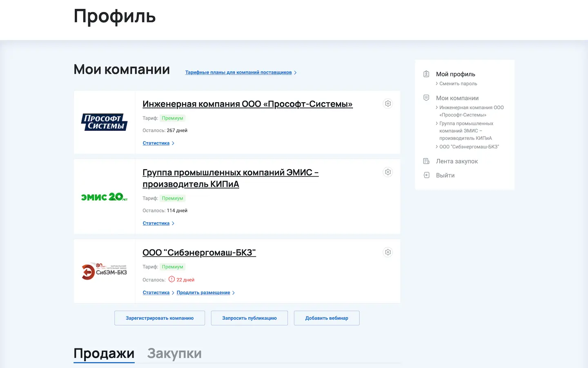Click chevron beside Статистика for ЭМИС
The height and width of the screenshot is (368, 588).
coord(173,223)
